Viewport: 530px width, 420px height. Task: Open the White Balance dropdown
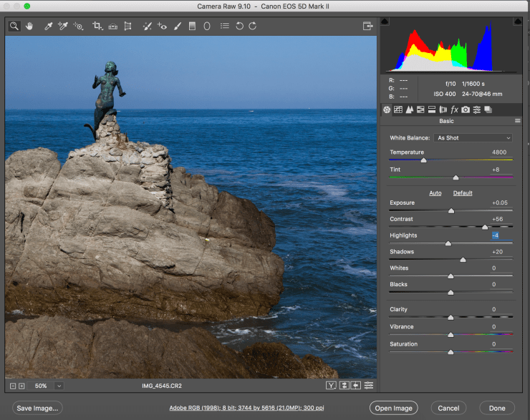point(473,137)
